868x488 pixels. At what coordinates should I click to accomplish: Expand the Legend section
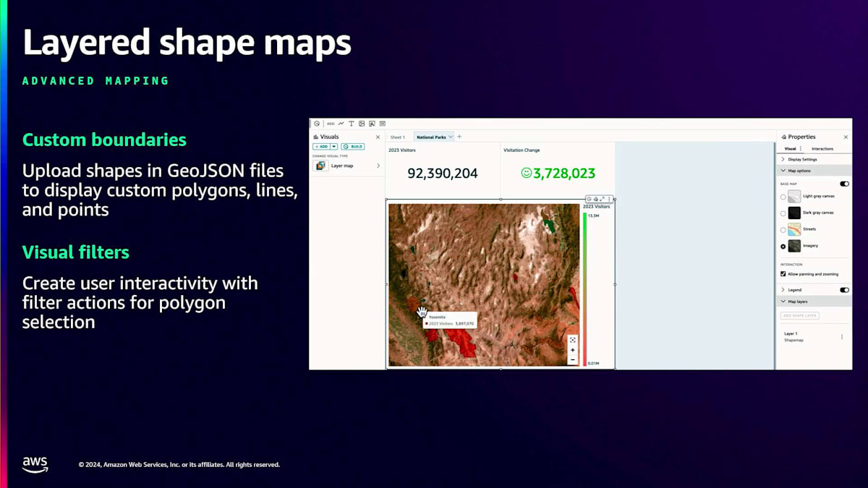click(x=783, y=290)
